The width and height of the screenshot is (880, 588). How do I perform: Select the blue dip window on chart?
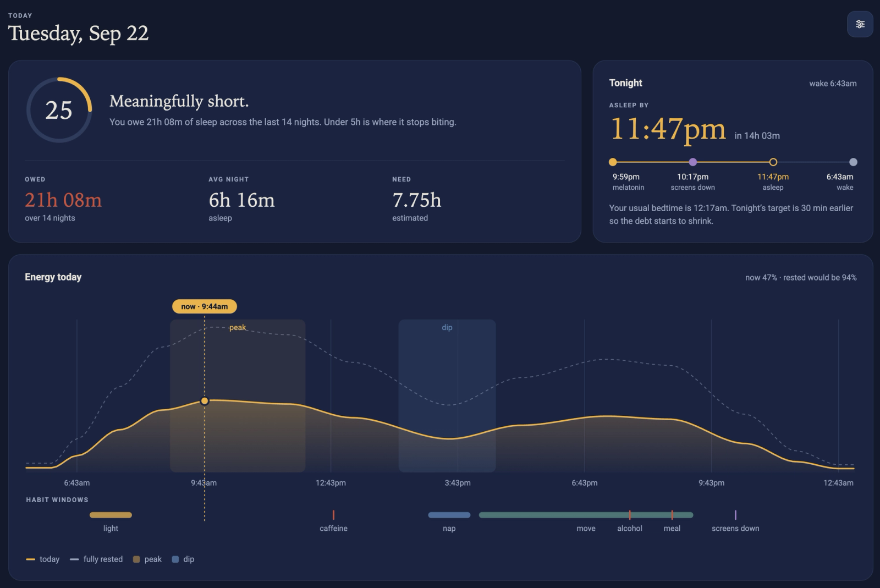(447, 395)
